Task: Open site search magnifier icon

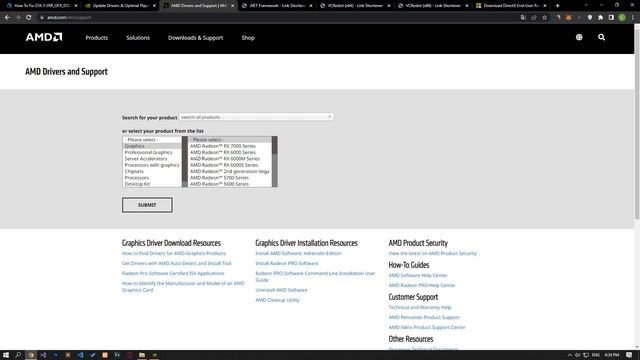Action: [601, 37]
